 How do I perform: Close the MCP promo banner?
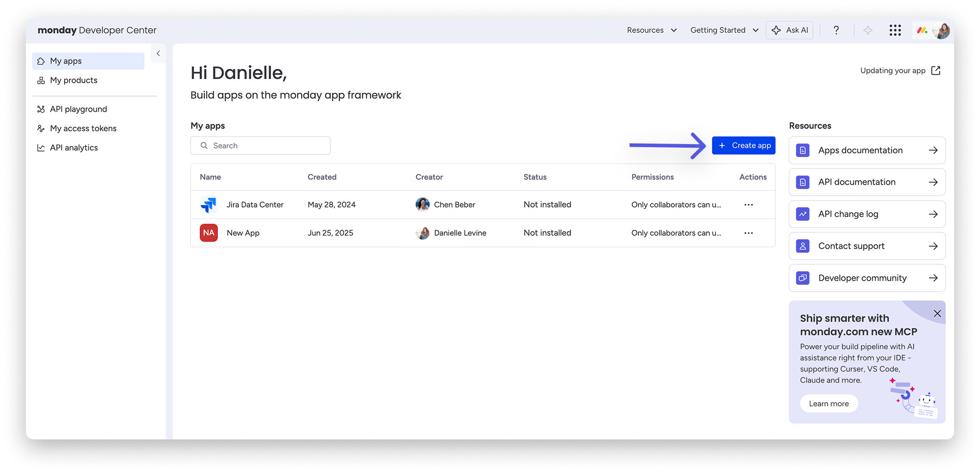[x=937, y=313]
